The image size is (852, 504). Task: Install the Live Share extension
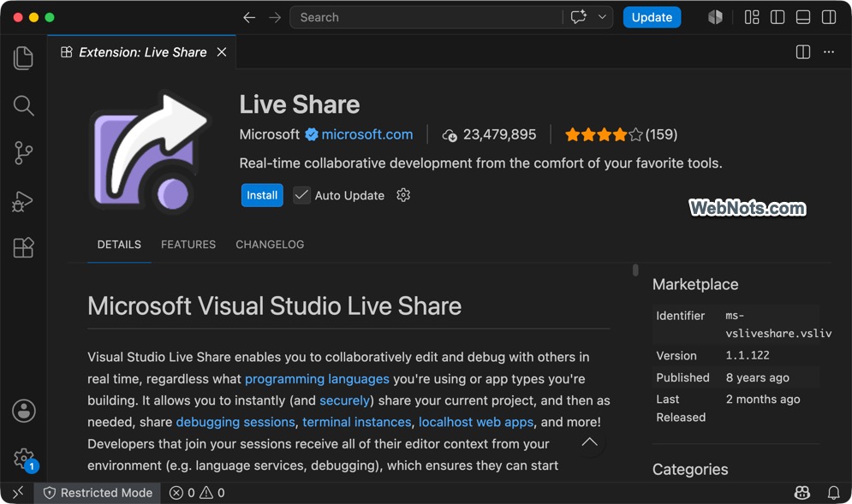click(x=262, y=195)
